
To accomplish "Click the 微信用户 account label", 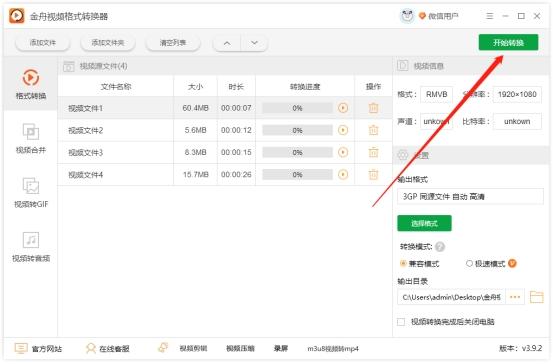I will point(443,16).
